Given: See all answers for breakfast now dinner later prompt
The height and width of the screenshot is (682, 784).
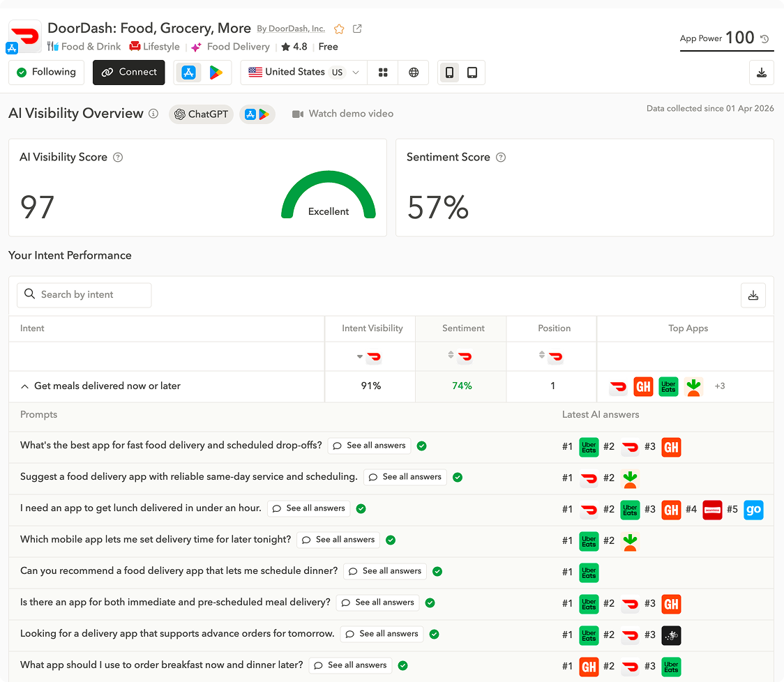Looking at the screenshot, I should pyautogui.click(x=351, y=665).
